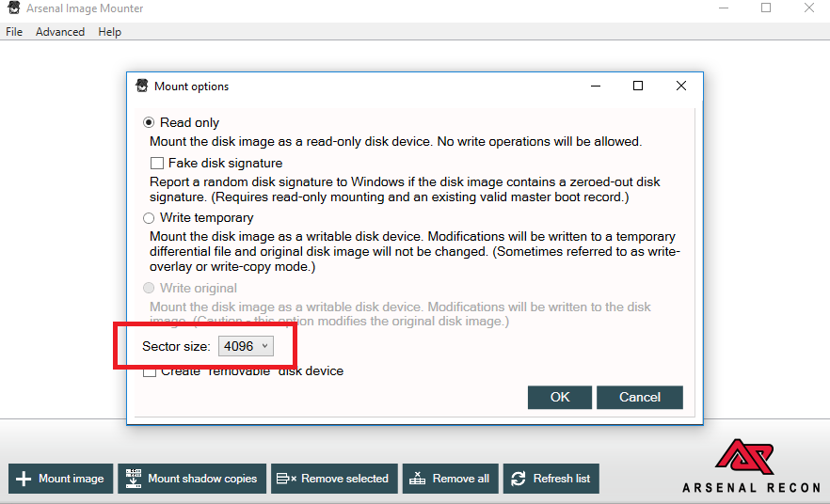Click the Sector size label
The image size is (830, 504).
176,346
